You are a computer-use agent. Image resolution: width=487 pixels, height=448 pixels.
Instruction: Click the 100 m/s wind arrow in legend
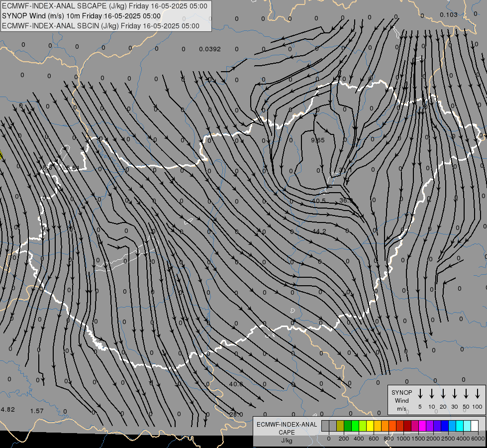[x=478, y=394]
